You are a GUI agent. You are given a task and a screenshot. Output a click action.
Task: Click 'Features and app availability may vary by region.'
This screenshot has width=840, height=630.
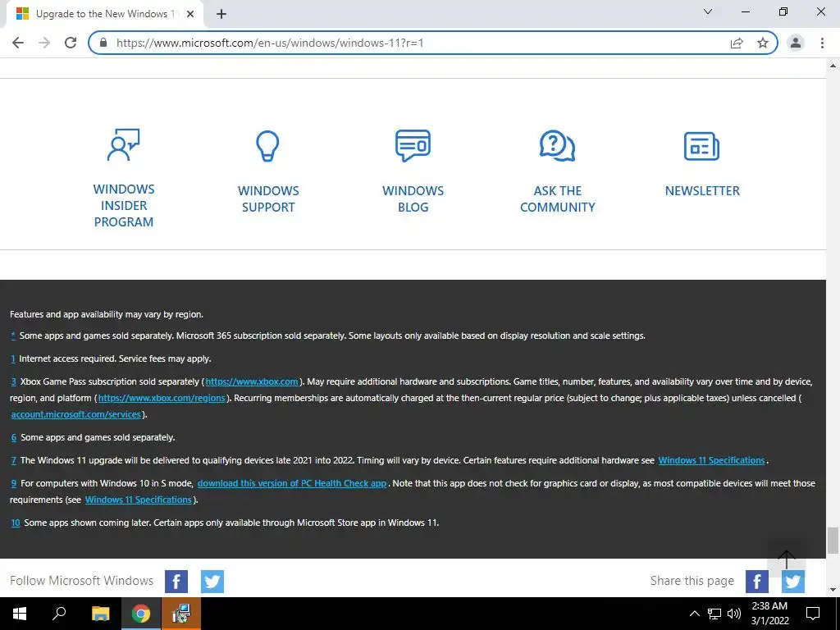tap(107, 314)
